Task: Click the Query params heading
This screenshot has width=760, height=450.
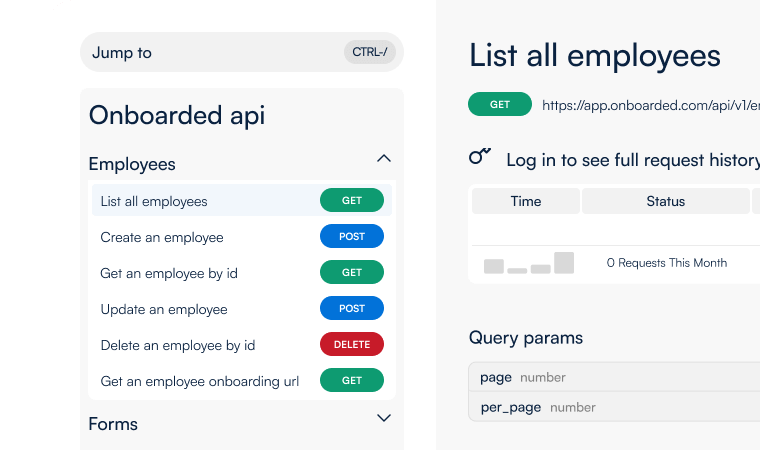Action: (x=526, y=338)
